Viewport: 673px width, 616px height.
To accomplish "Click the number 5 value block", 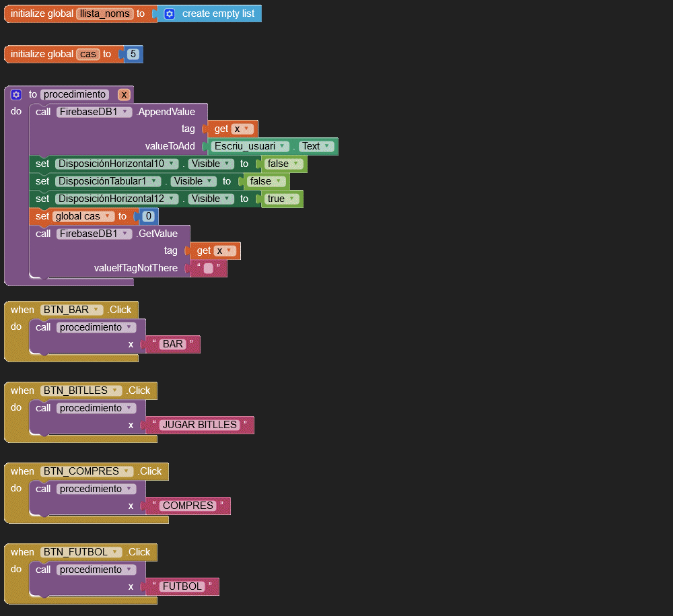I will [x=133, y=55].
